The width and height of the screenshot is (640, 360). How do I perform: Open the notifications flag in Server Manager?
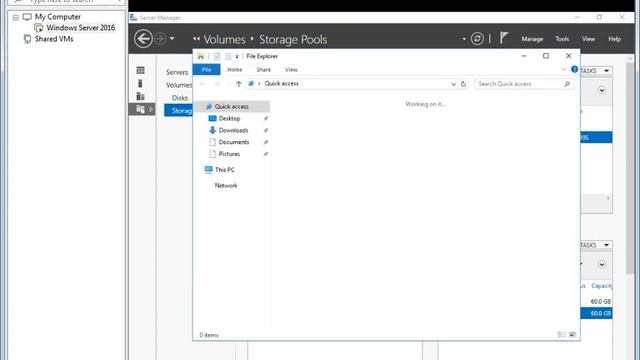coord(504,38)
